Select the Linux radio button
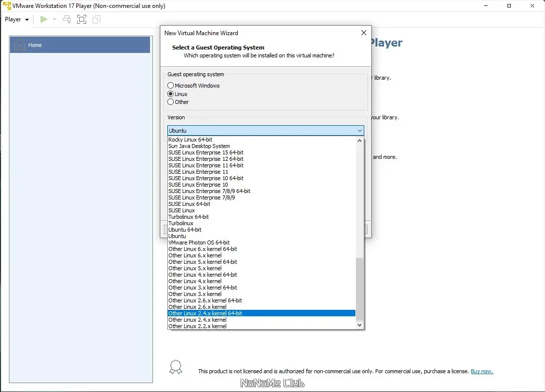Screen dimensions: 545x392 (170, 94)
